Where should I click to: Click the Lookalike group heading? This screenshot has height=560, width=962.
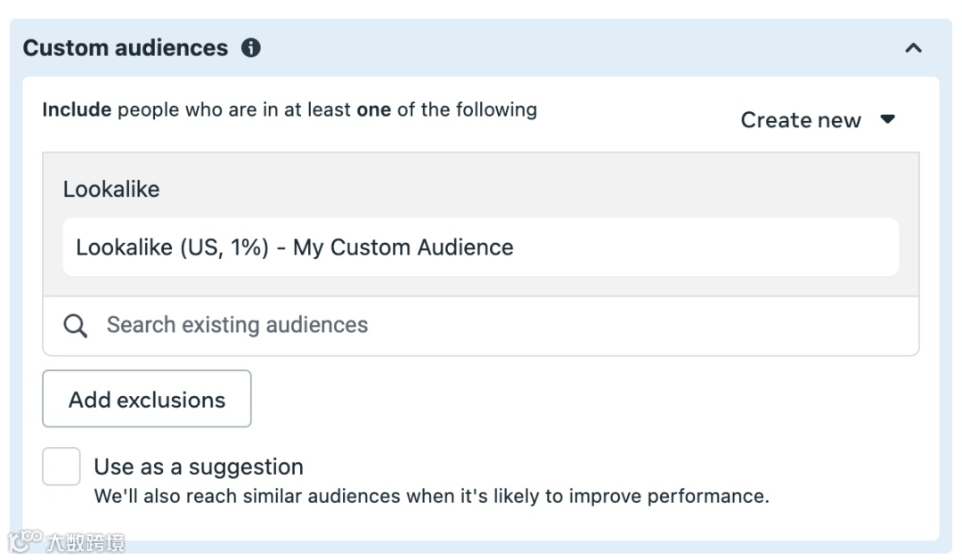111,190
